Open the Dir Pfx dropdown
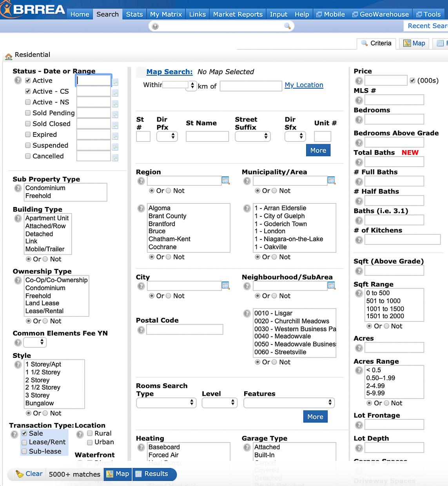 (x=167, y=136)
